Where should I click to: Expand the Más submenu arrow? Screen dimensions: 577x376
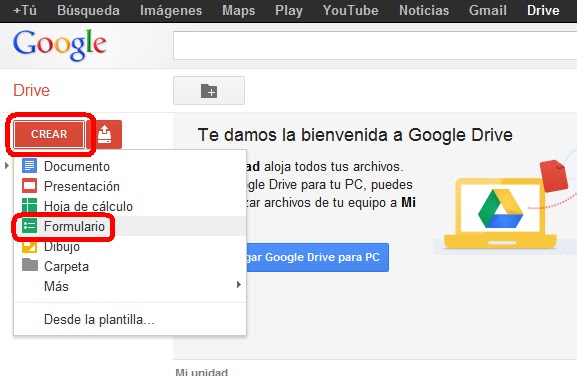[239, 284]
